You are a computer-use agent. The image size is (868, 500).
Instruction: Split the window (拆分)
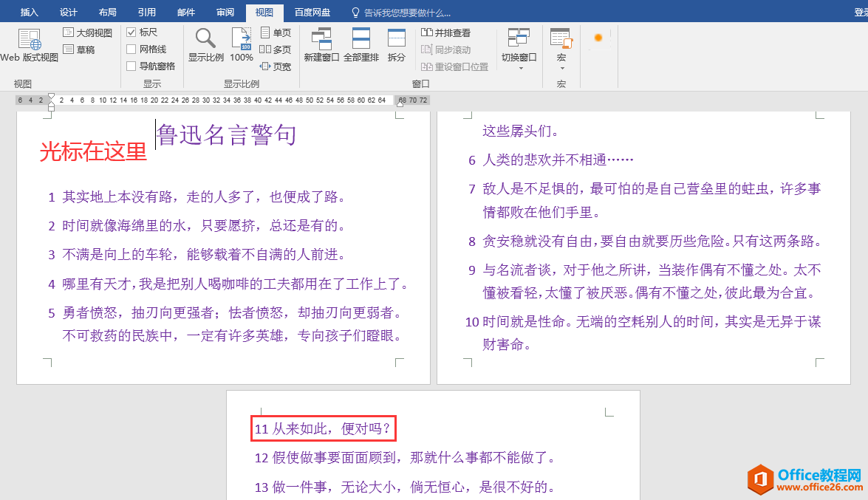pos(397,45)
